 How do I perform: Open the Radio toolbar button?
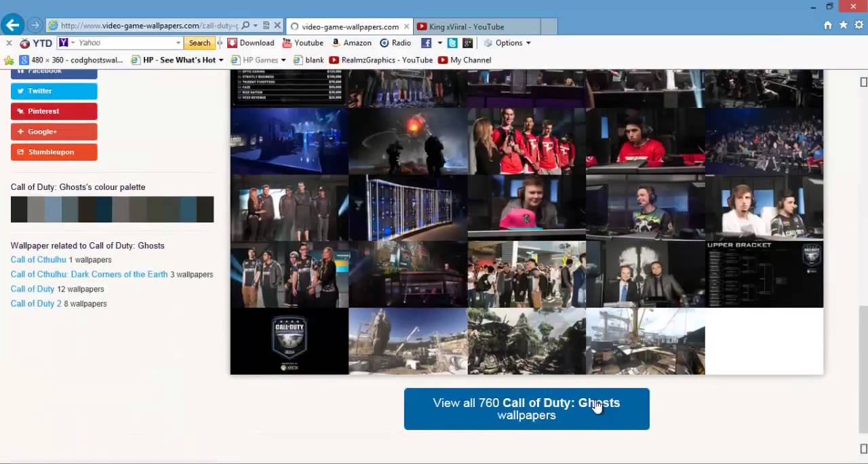[395, 43]
